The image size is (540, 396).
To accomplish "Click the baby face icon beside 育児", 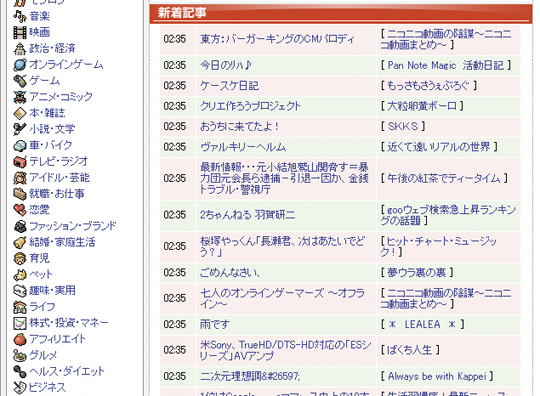I will click(20, 258).
